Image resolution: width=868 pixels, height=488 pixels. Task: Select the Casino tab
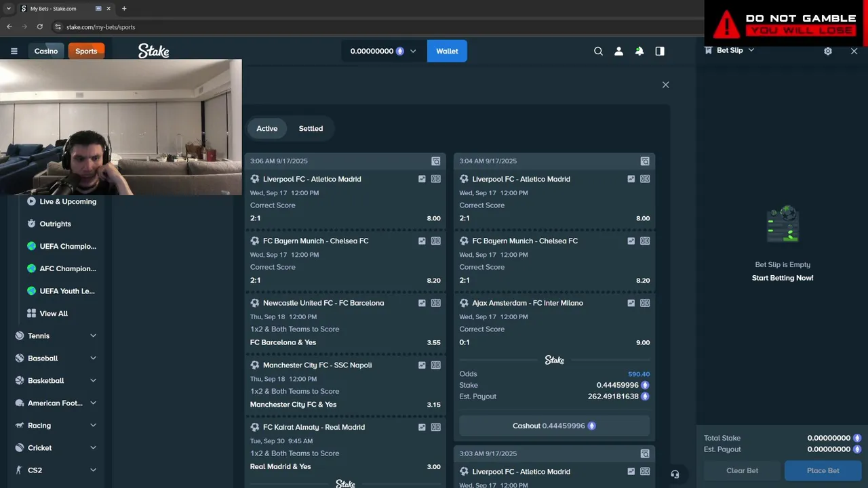click(x=46, y=51)
